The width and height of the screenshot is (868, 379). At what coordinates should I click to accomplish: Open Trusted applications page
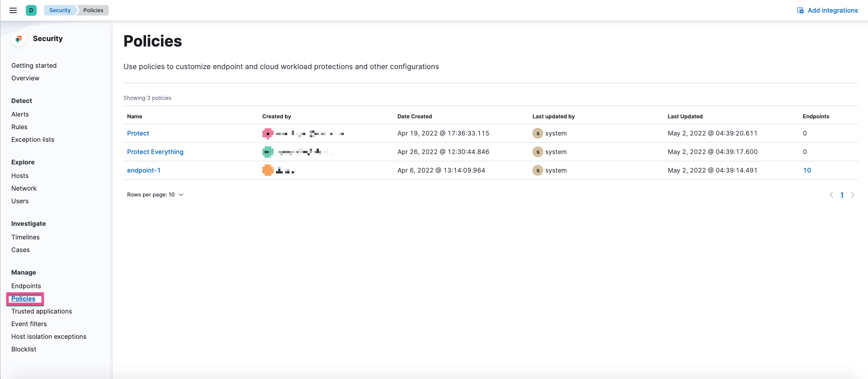coord(42,311)
